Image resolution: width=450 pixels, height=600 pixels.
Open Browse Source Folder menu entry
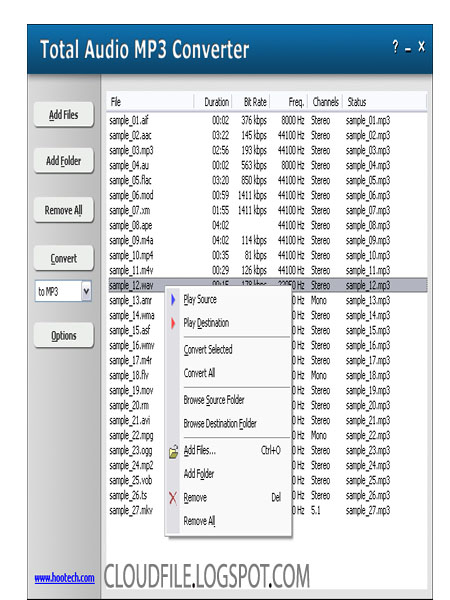pos(228,400)
